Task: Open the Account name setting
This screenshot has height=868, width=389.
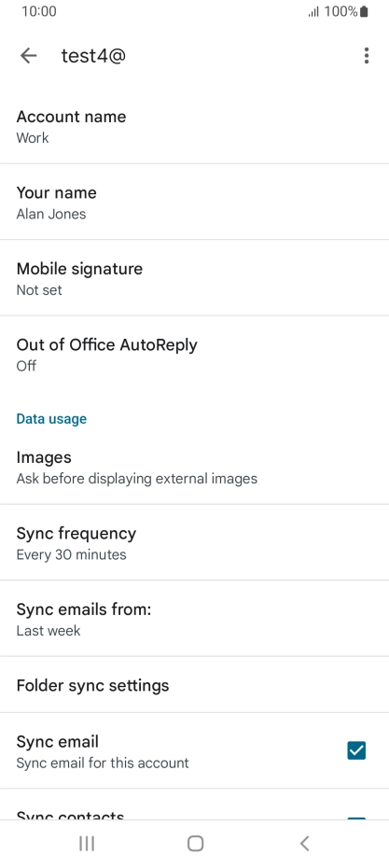Action: pyautogui.click(x=194, y=126)
